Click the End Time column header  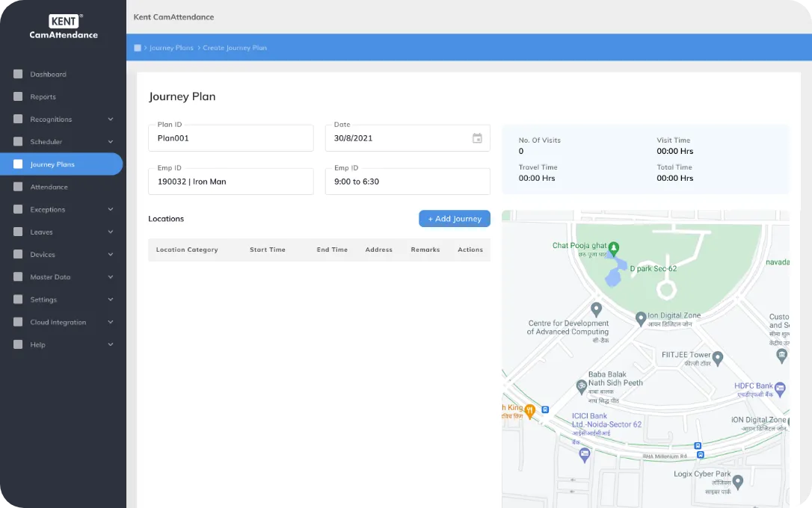pyautogui.click(x=332, y=250)
